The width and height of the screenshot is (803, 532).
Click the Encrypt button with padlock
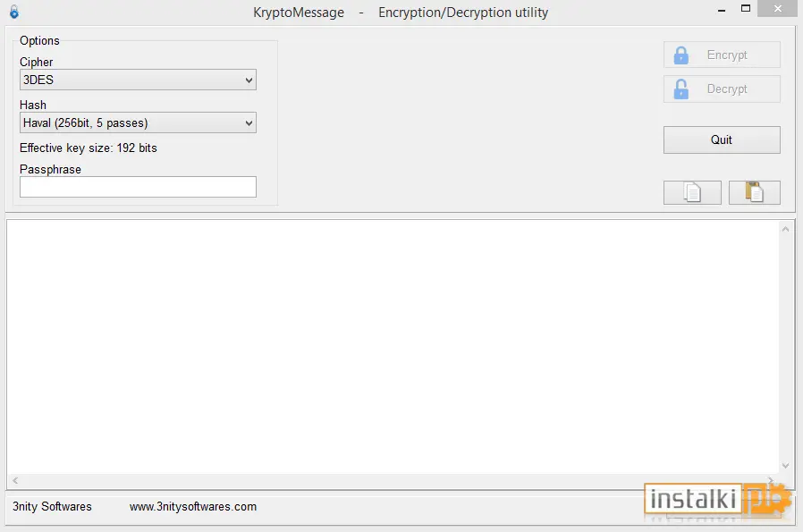coord(722,55)
